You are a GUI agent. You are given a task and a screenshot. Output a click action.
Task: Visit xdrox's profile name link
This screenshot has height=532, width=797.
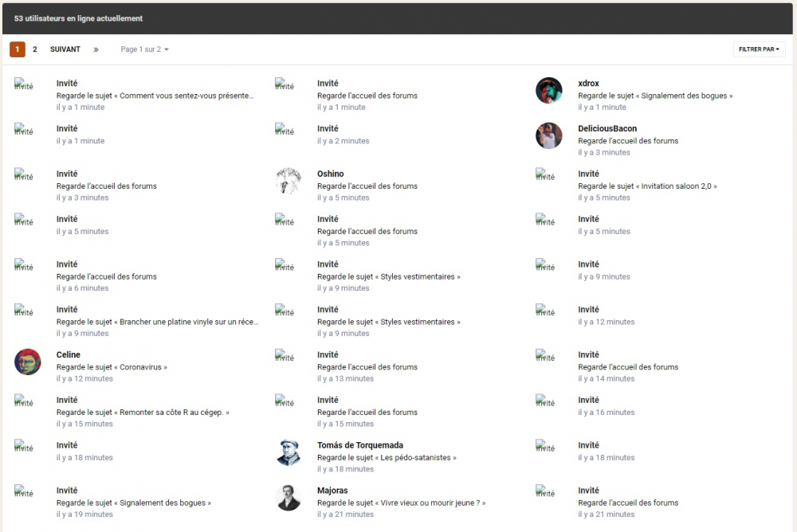[588, 83]
